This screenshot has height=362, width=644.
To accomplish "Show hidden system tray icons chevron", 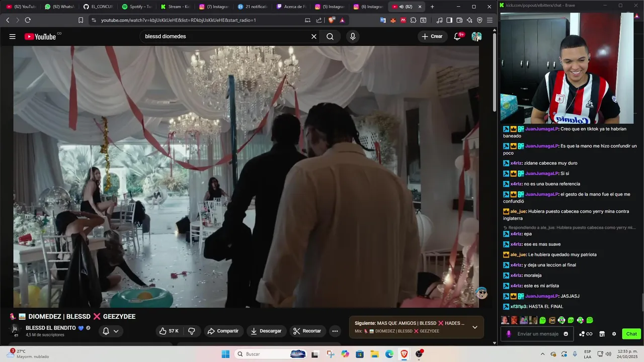I will [542, 354].
